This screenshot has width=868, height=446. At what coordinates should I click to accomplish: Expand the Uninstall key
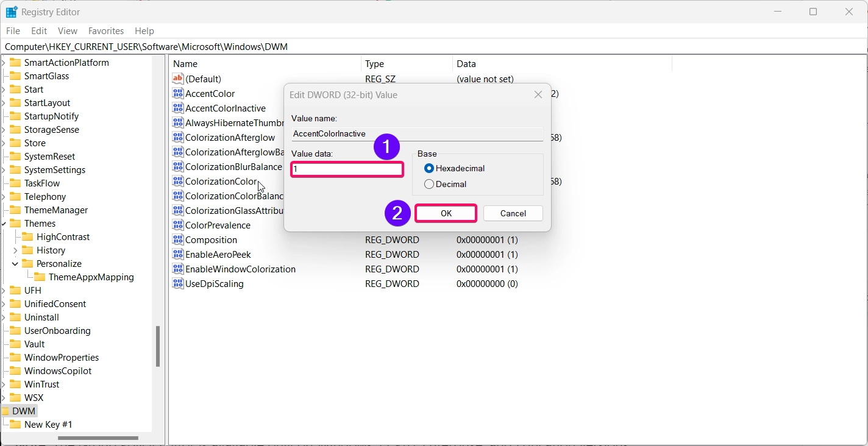[x=4, y=317]
